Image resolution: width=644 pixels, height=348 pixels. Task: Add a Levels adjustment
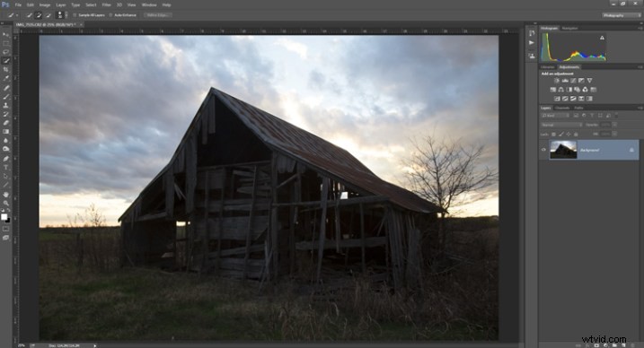pyautogui.click(x=565, y=81)
